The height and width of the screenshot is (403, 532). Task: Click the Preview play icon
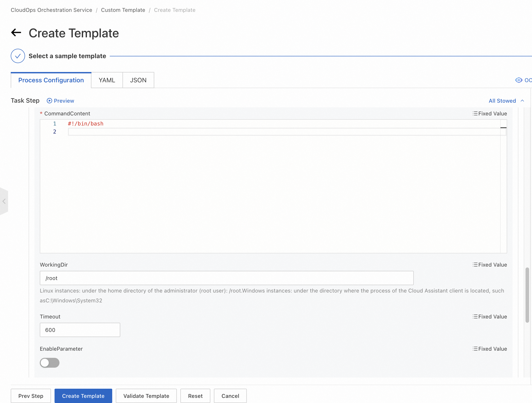click(49, 101)
